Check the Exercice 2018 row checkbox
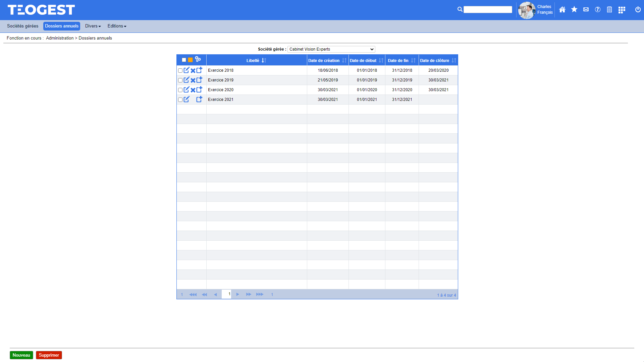This screenshot has height=362, width=644. (x=180, y=70)
